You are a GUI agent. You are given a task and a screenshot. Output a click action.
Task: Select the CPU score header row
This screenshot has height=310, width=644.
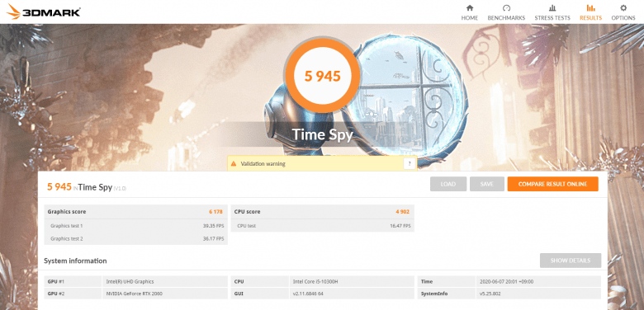pyautogui.click(x=322, y=212)
